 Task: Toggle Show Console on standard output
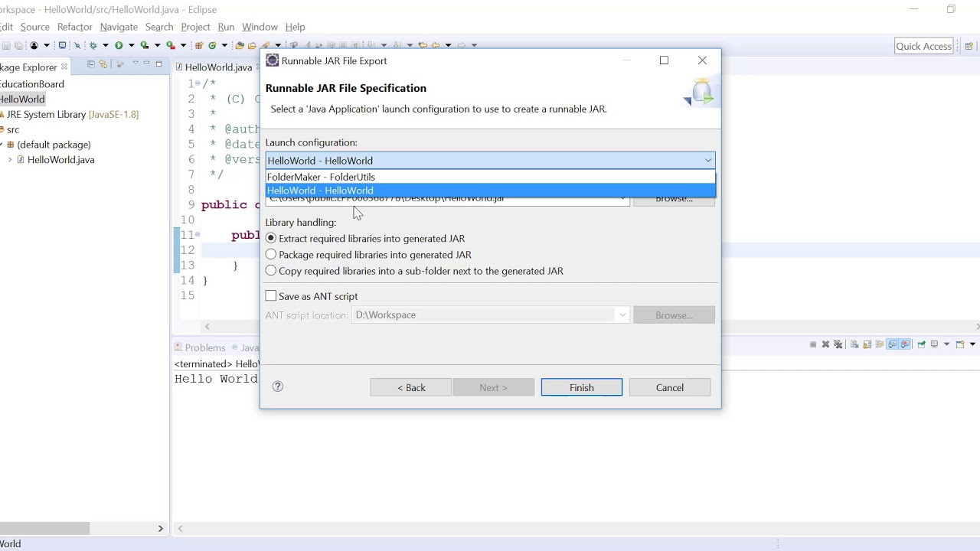coord(892,344)
